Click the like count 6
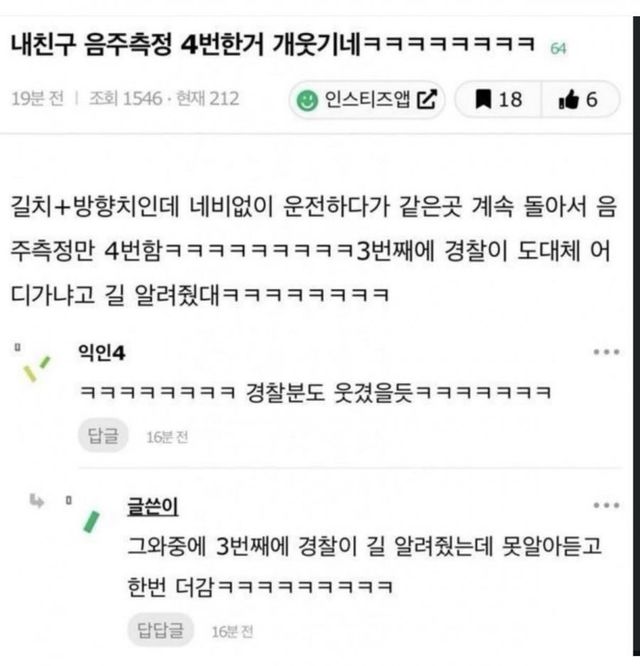Screen dimensions: 640x666 (x=592, y=100)
